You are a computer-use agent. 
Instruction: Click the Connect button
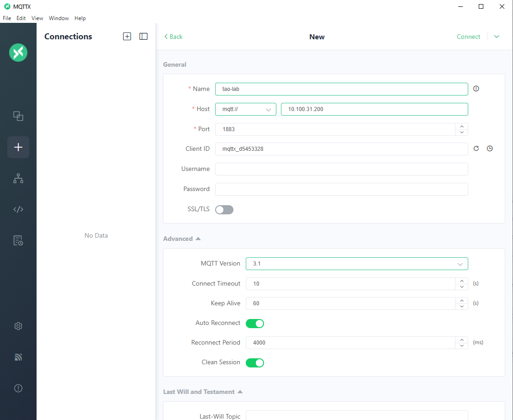pos(468,37)
